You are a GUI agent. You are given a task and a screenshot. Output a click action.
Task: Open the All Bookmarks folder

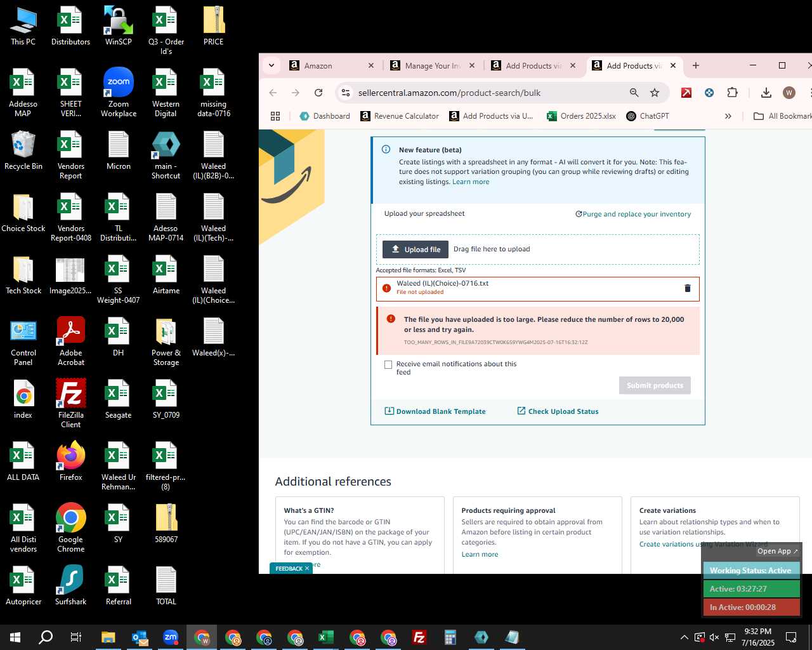point(782,116)
